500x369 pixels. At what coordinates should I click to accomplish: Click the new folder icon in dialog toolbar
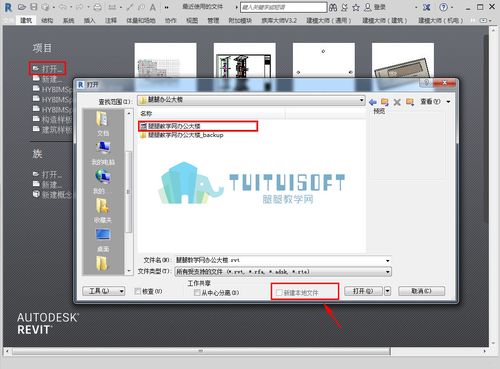[x=409, y=102]
